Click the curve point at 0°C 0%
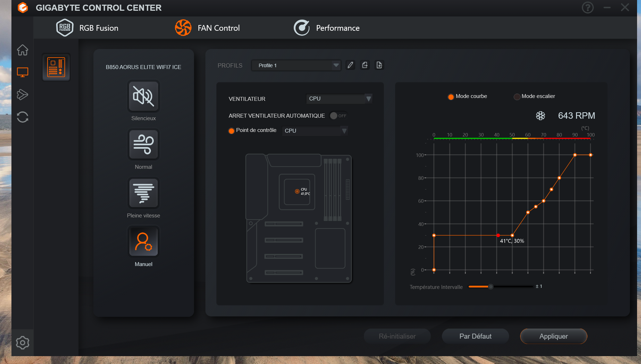The image size is (641, 364). tap(434, 270)
